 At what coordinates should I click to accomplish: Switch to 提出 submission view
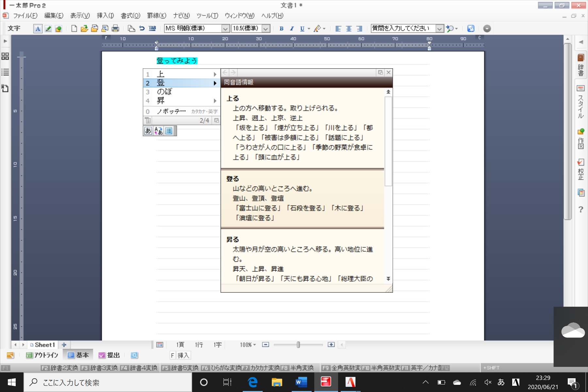click(x=109, y=355)
